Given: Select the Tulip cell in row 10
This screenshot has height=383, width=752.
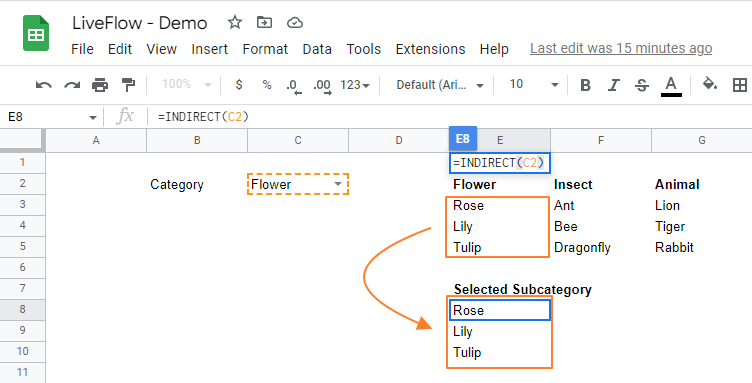Looking at the screenshot, I should (x=500, y=352).
